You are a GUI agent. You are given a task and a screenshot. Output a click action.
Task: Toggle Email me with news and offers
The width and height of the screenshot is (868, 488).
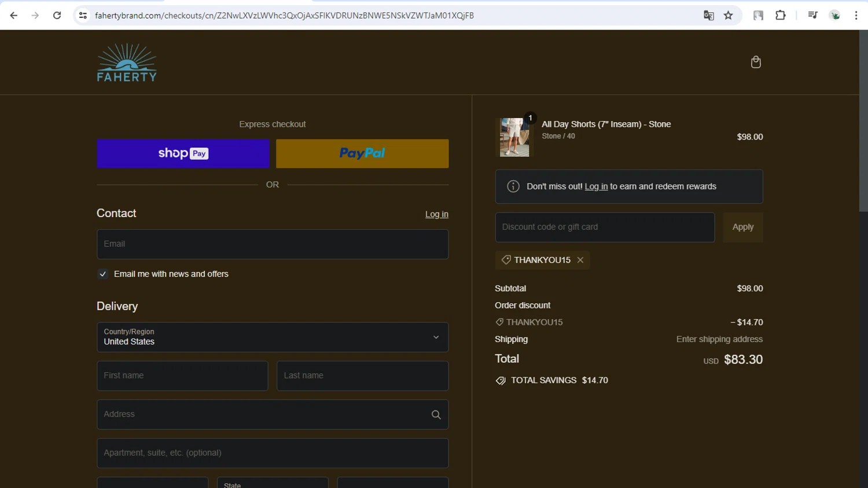(103, 274)
